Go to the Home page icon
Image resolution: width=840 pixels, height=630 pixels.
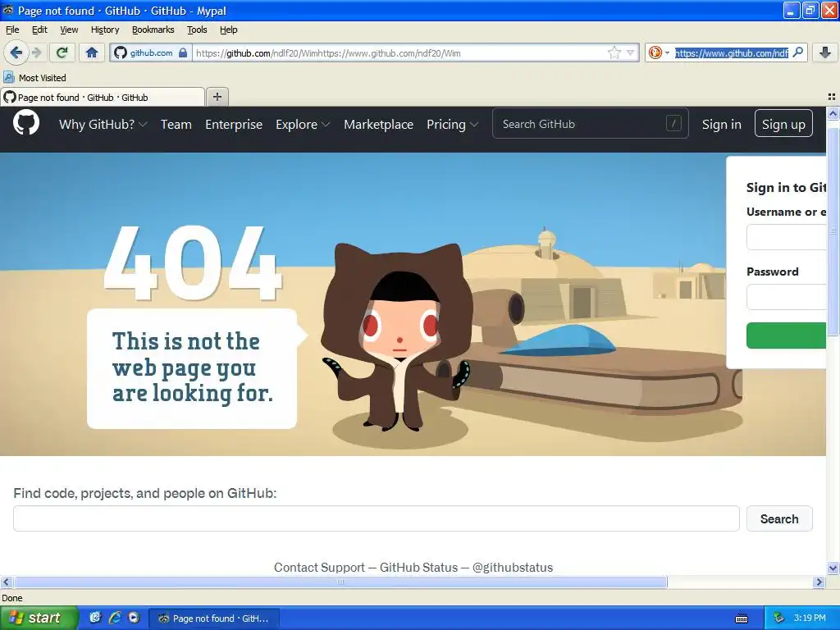click(x=92, y=52)
